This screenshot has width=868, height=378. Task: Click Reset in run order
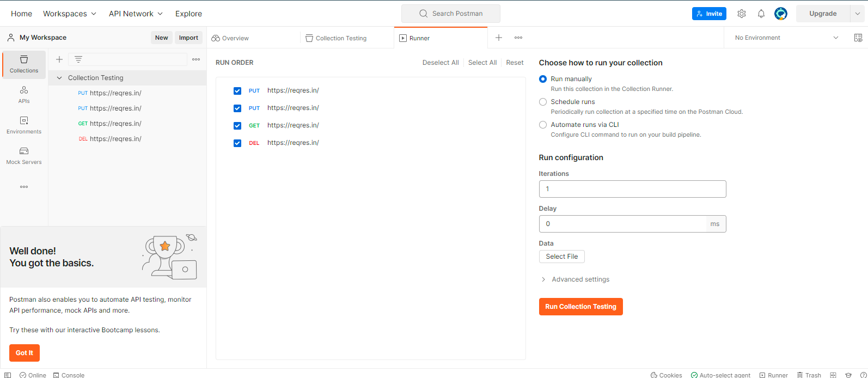(x=515, y=63)
